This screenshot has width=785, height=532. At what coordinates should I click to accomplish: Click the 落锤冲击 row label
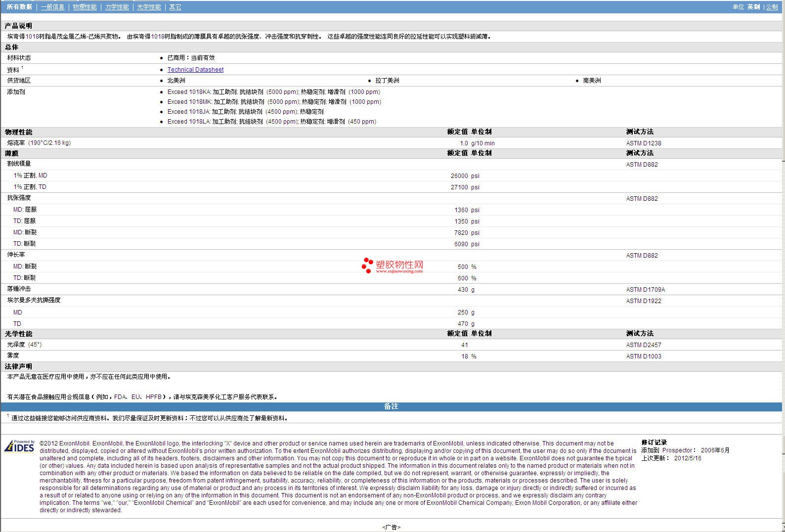coord(19,289)
